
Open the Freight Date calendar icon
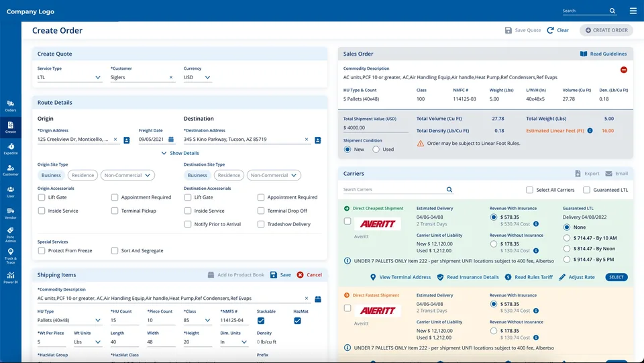tap(171, 140)
